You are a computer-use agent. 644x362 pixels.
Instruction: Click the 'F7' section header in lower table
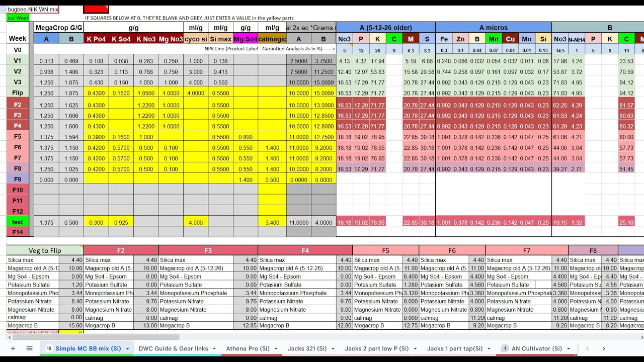[527, 250]
